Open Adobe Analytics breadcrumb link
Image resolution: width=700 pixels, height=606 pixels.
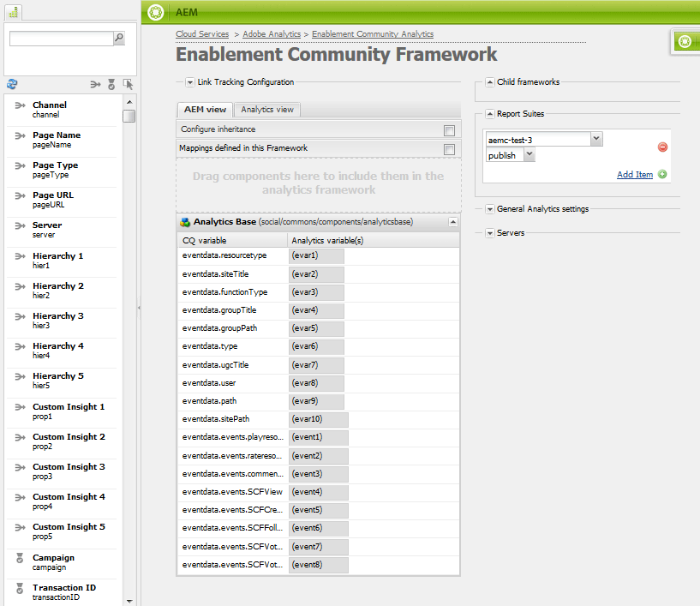(x=272, y=34)
